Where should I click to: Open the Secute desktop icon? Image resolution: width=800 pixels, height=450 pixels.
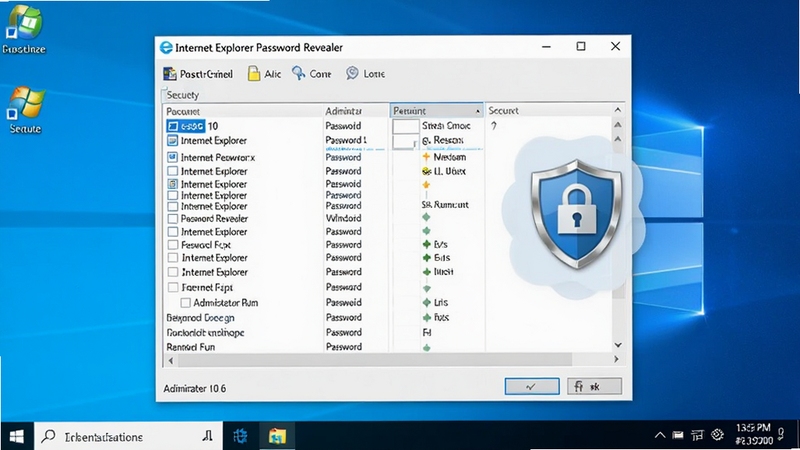pyautogui.click(x=26, y=110)
